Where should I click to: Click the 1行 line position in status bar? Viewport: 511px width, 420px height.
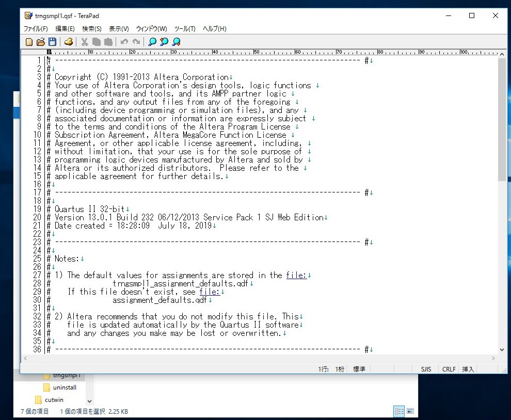(x=323, y=369)
